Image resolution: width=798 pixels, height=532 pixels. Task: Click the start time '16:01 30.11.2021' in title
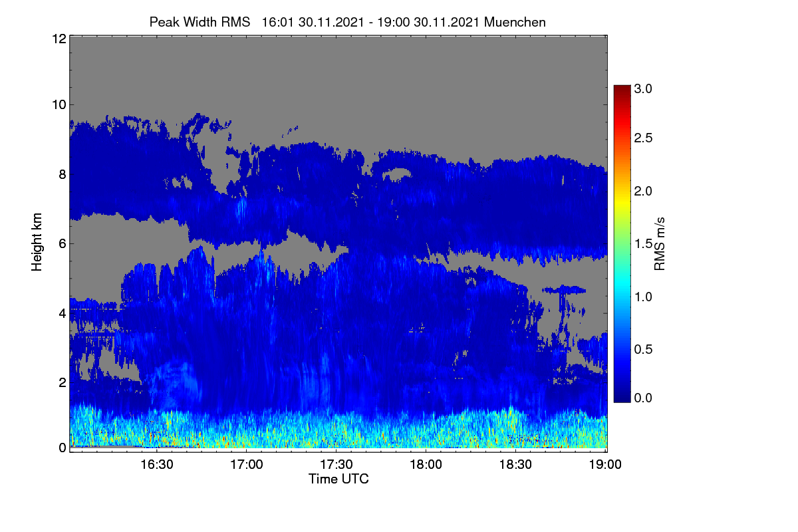coord(313,22)
